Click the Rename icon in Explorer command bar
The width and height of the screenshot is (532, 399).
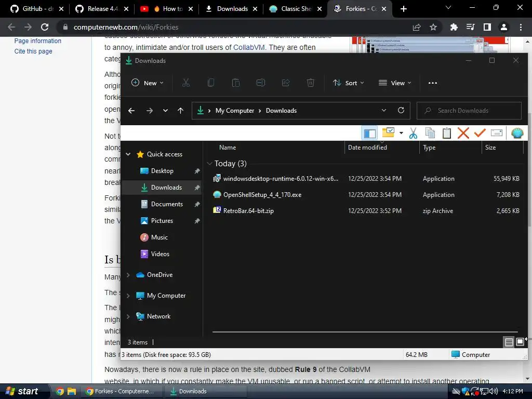click(x=261, y=83)
